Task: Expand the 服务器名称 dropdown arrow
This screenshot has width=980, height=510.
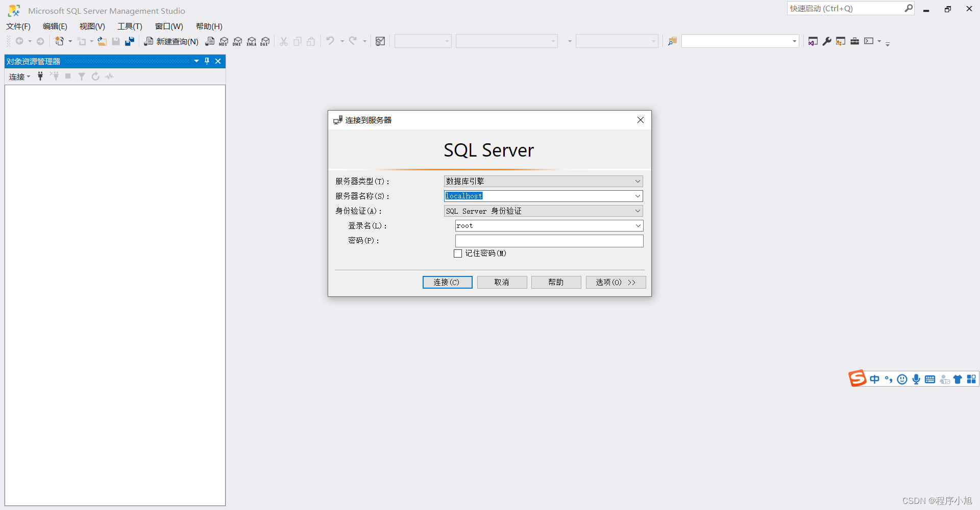Action: (638, 196)
